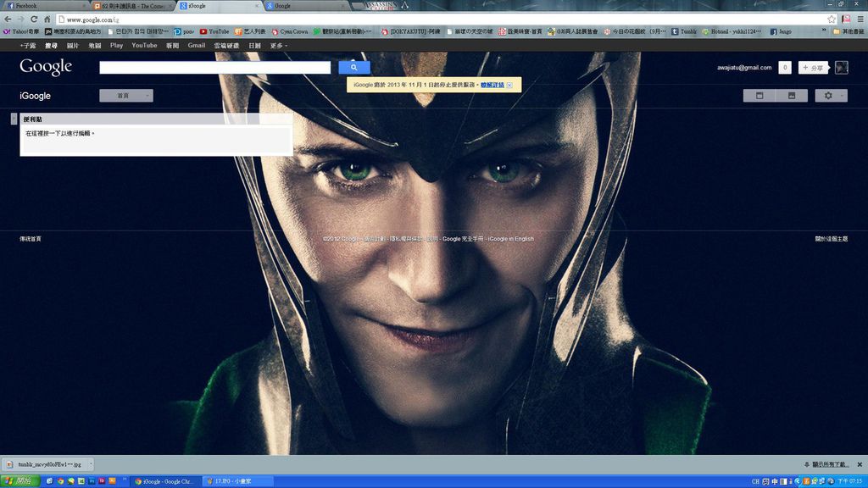
Task: Open the Tumblr bookmark
Action: (x=684, y=31)
